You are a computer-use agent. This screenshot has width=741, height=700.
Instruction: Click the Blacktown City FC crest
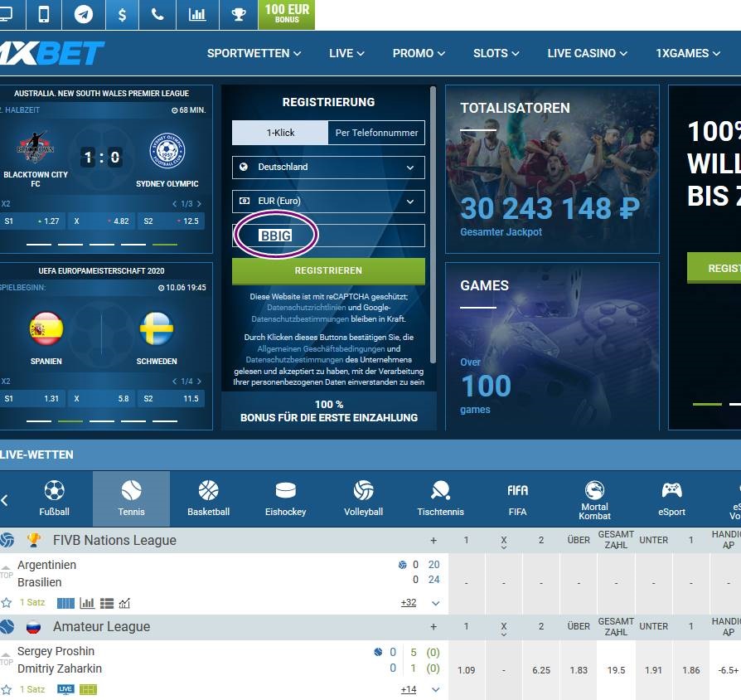pyautogui.click(x=36, y=148)
